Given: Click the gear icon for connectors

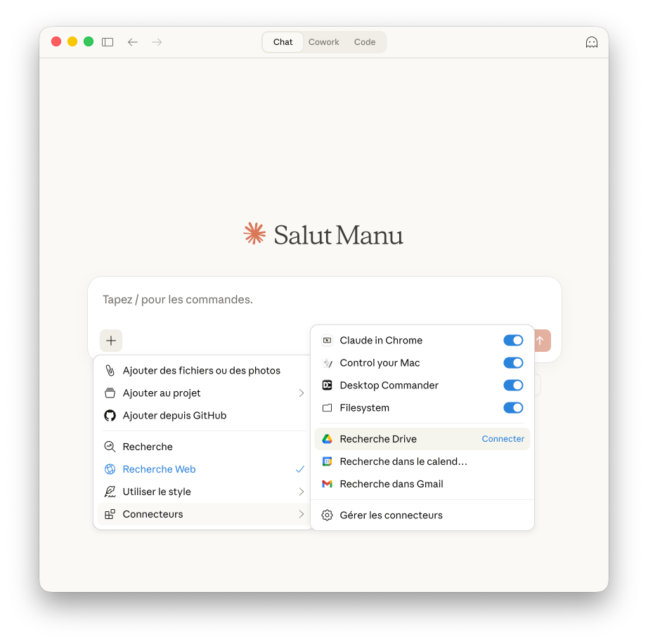Looking at the screenshot, I should pos(327,515).
